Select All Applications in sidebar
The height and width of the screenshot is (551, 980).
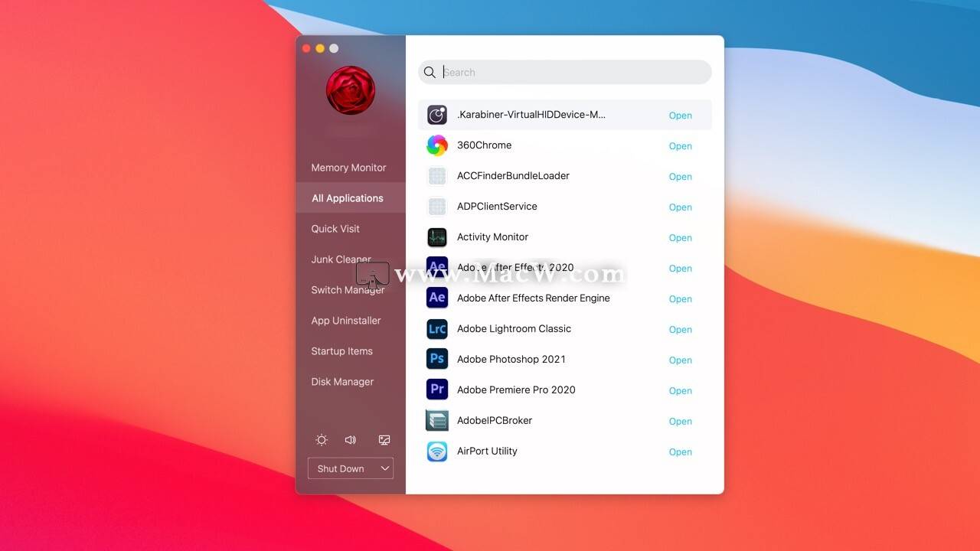click(351, 198)
